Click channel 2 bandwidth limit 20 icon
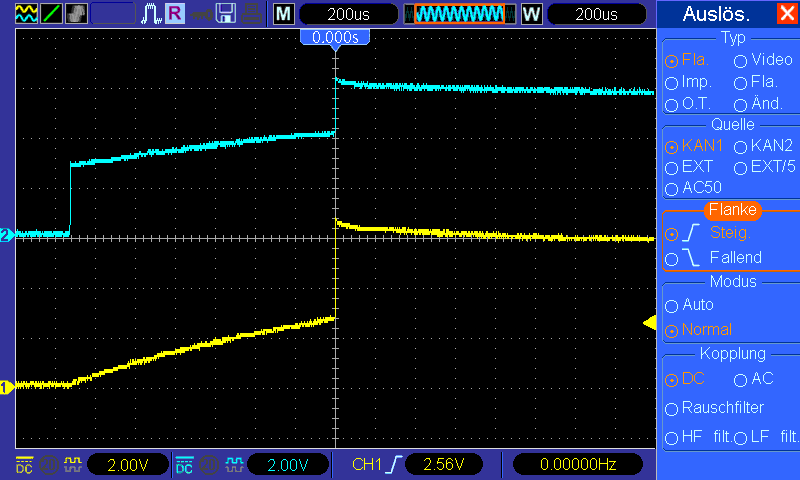Screen dimensions: 800x480 (209, 464)
